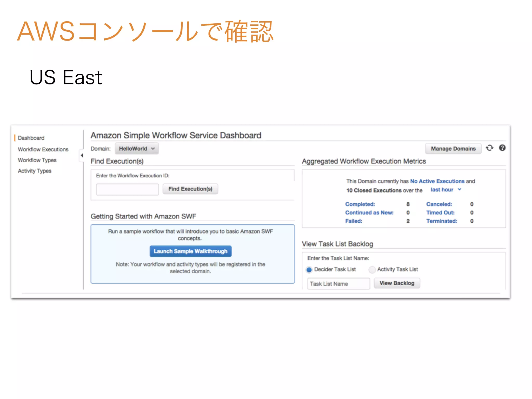Click the Find Execution(s) button

[190, 189]
